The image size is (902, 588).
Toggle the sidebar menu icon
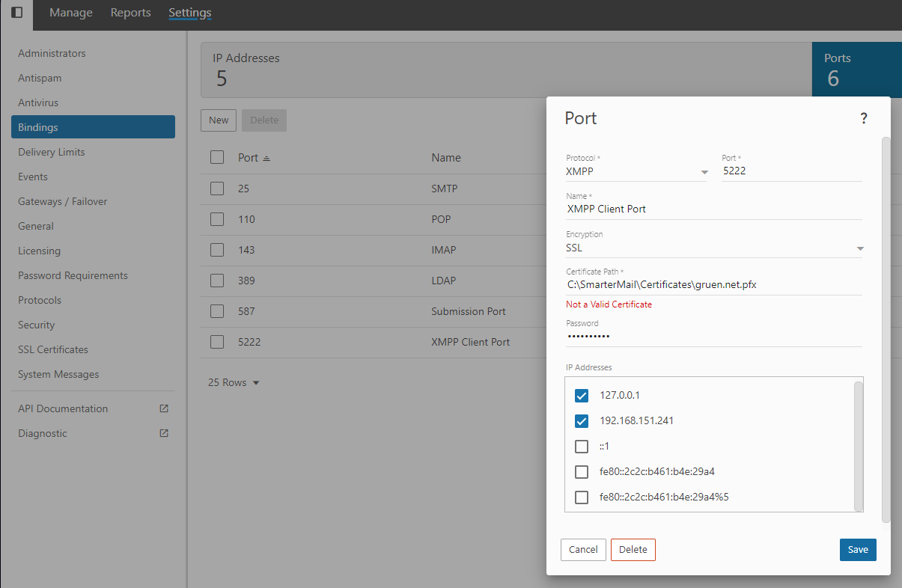(16, 13)
